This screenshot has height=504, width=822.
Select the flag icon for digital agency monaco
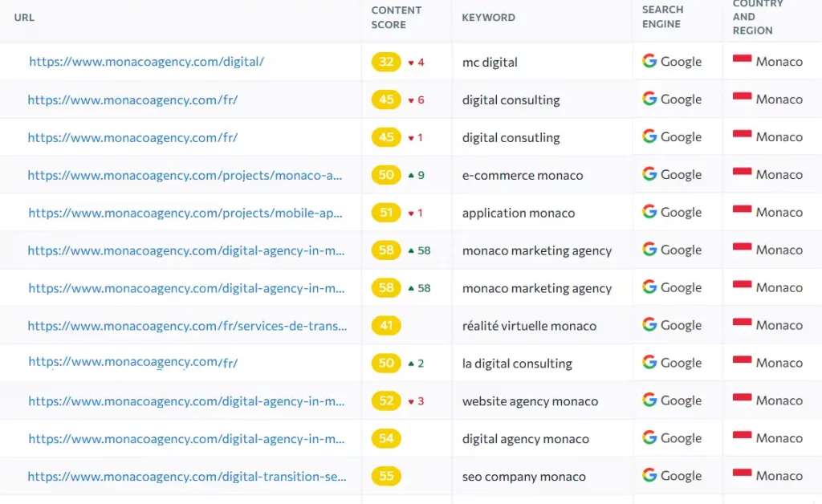742,437
